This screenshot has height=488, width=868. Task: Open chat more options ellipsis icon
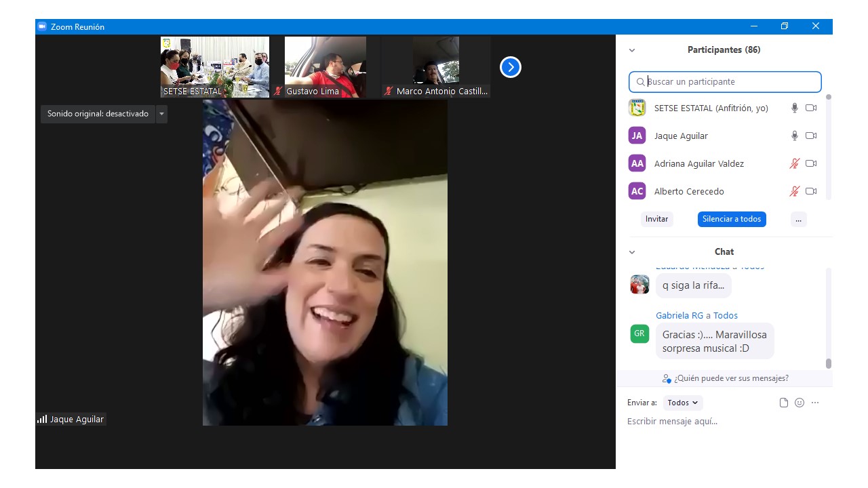(x=815, y=403)
